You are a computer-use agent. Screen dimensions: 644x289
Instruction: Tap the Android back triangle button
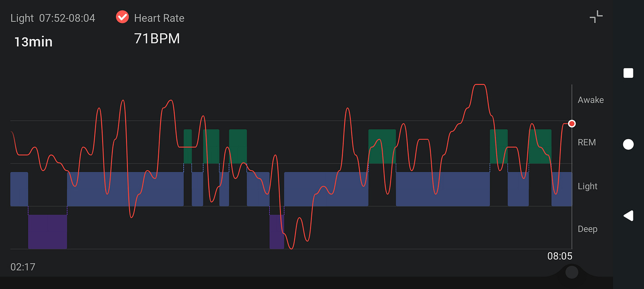tap(628, 216)
